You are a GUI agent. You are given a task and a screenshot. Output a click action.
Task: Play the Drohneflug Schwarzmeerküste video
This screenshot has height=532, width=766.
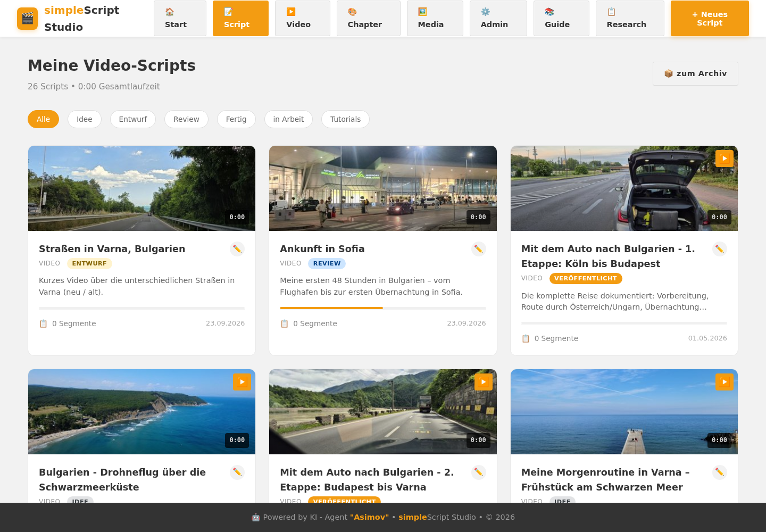coord(242,382)
